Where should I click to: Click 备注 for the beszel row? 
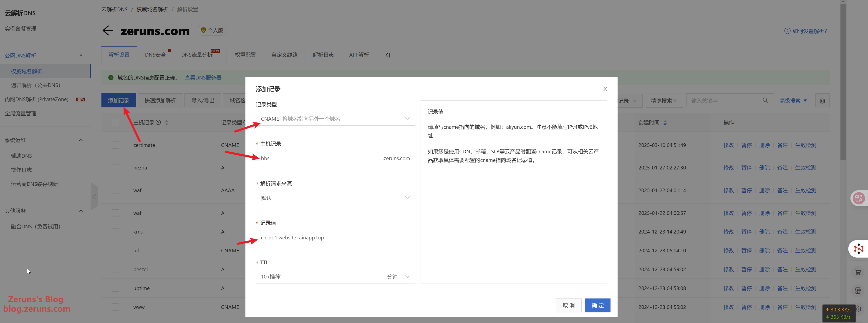[782, 269]
